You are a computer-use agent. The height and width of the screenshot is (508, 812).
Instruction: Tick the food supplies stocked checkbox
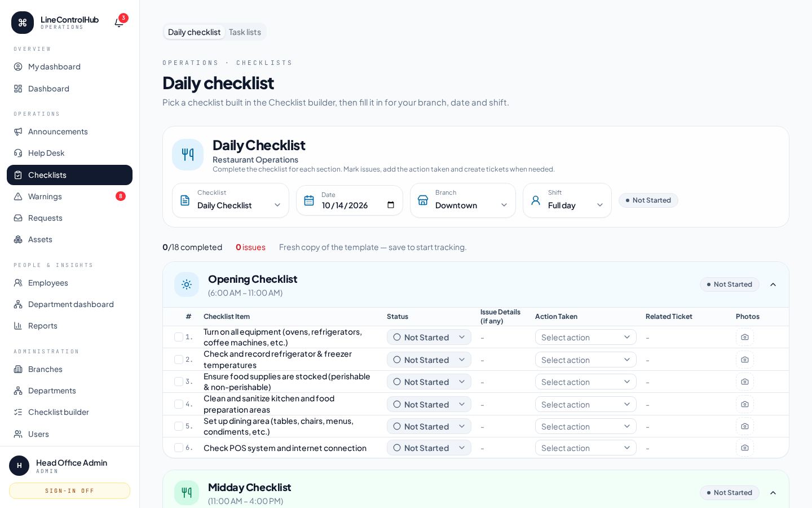point(179,382)
